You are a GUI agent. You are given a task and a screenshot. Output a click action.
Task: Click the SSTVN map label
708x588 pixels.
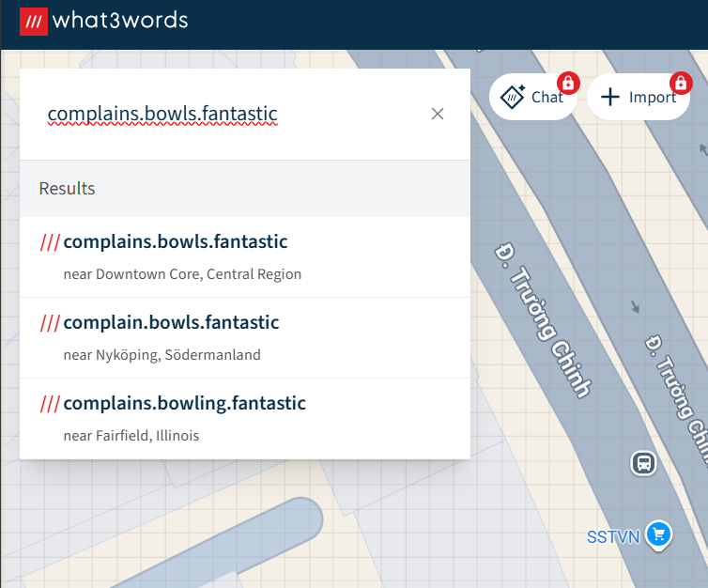(613, 537)
